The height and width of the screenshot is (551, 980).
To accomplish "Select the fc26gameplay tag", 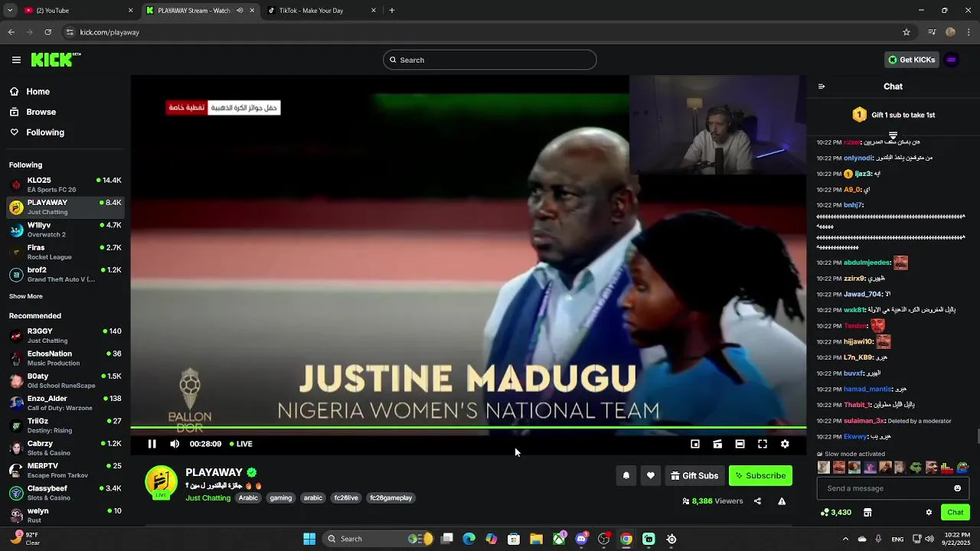I will pos(391,498).
